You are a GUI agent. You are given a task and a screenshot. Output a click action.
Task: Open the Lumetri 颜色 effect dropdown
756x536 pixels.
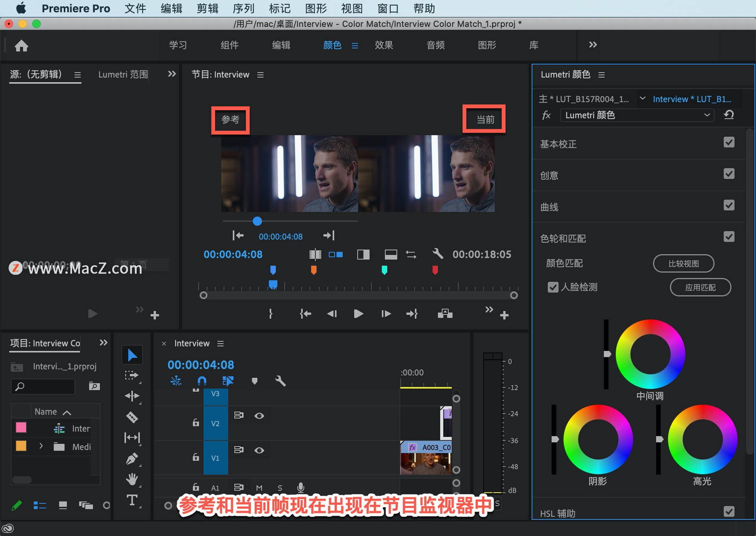click(637, 115)
